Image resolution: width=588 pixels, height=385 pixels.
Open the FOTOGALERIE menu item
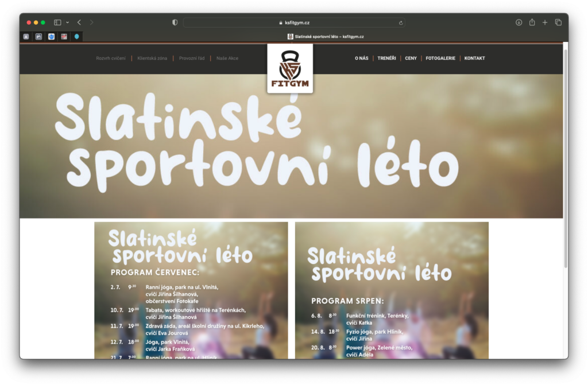[x=440, y=58]
